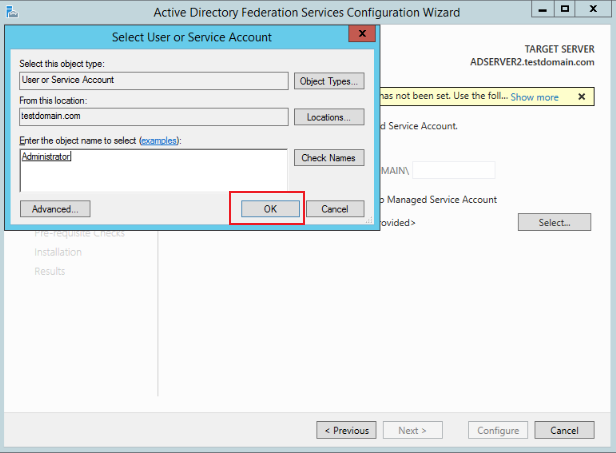This screenshot has width=616, height=453.
Task: Close the Select User dialog with red X
Action: (x=362, y=34)
